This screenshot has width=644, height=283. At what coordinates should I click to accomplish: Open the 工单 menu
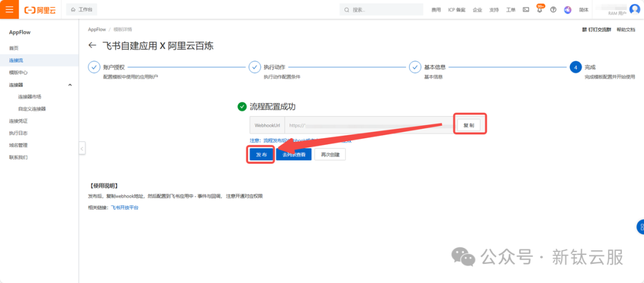click(510, 10)
